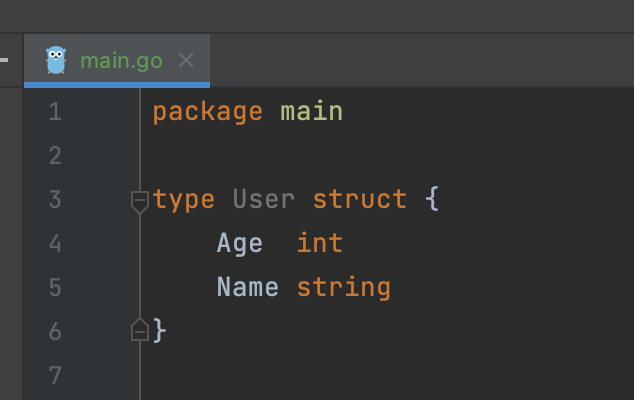Click the int type of the Age field
This screenshot has height=400, width=634.
click(320, 244)
